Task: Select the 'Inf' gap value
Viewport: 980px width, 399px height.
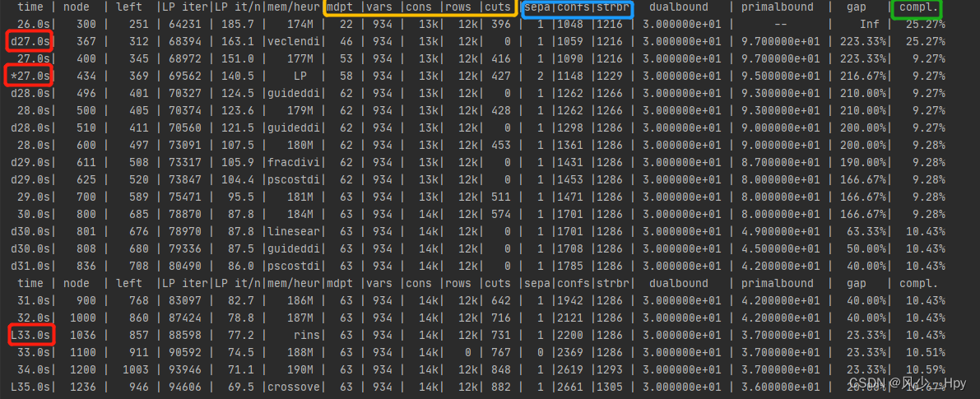Action: click(870, 25)
